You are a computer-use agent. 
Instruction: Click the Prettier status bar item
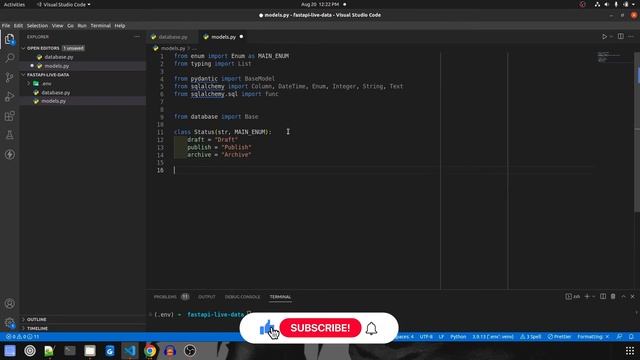pos(559,337)
